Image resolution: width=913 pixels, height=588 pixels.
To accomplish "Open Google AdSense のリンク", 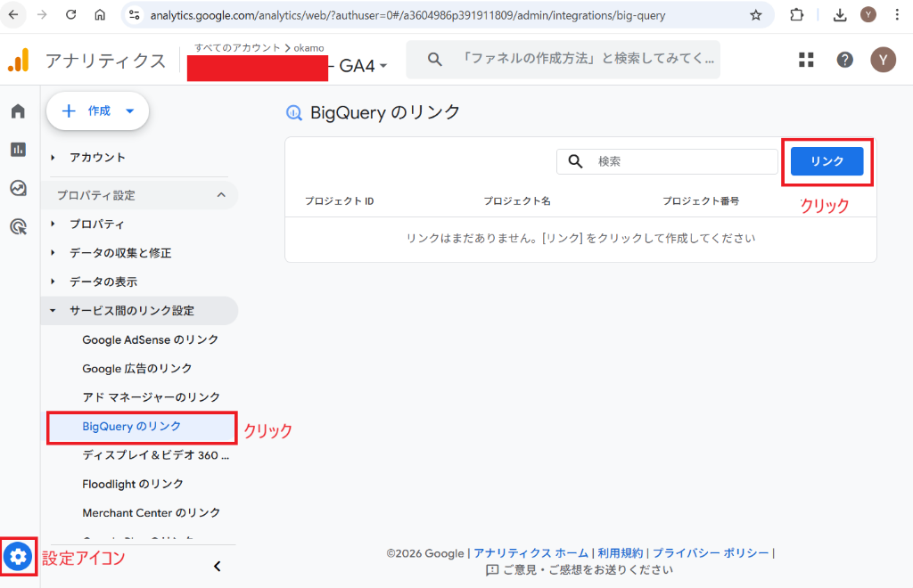I will (150, 339).
